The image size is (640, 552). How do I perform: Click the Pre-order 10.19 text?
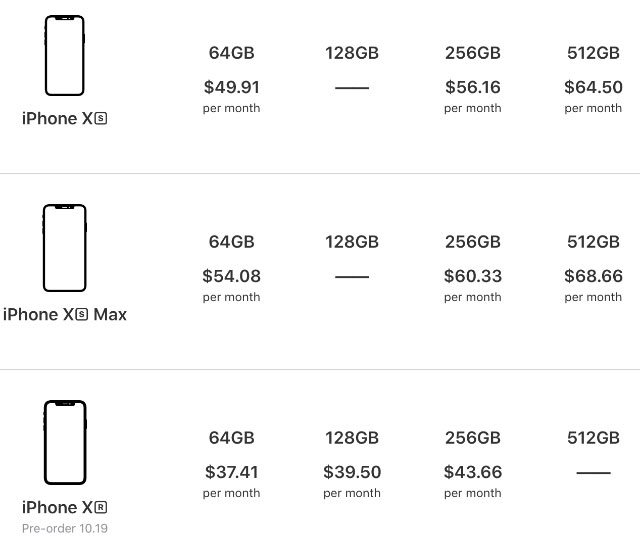pyautogui.click(x=64, y=528)
